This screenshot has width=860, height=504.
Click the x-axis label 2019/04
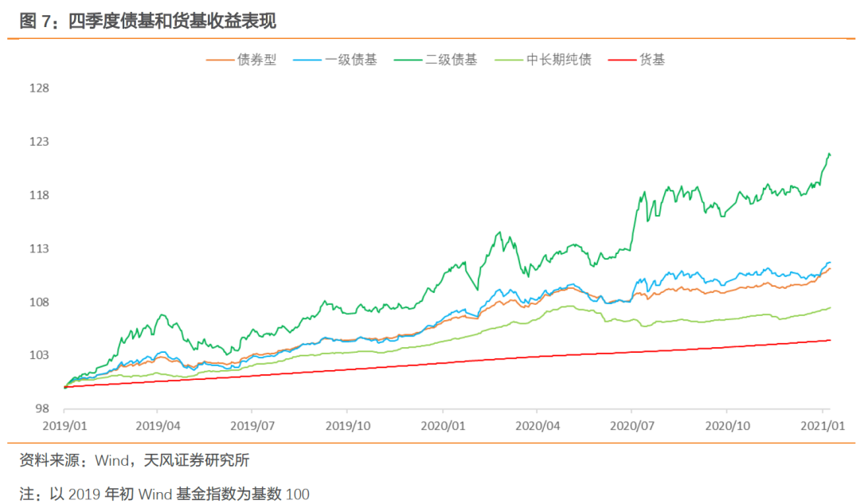point(158,426)
